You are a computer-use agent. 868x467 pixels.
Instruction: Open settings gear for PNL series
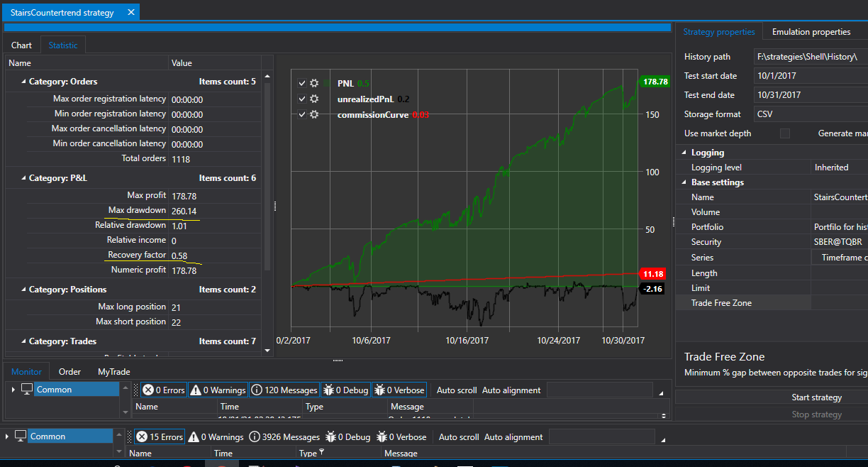[314, 83]
